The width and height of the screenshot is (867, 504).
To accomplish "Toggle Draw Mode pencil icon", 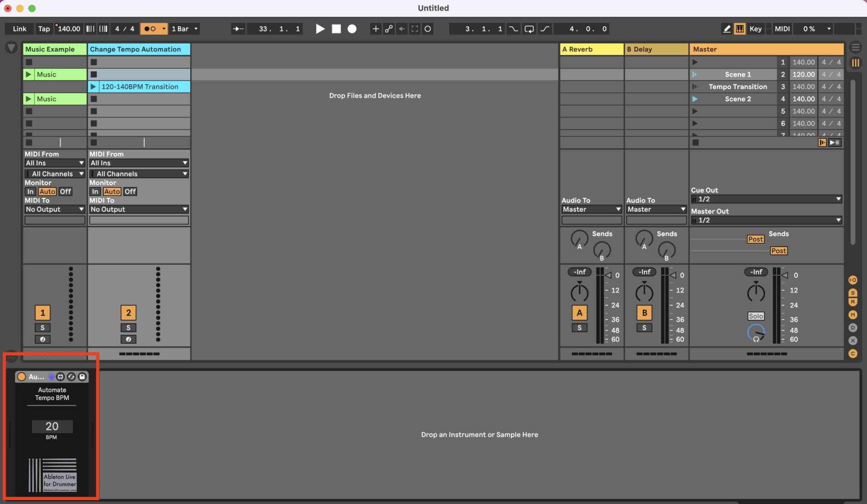I will click(726, 29).
